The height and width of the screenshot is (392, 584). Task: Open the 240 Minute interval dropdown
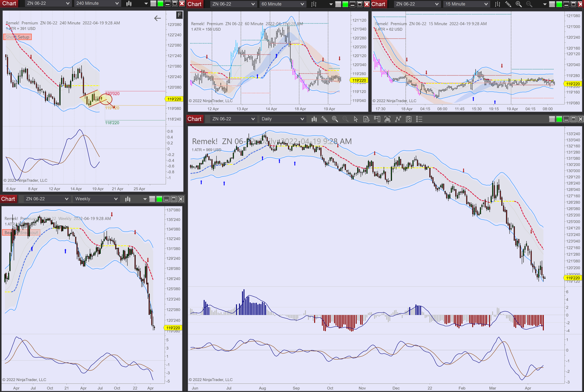(x=97, y=3)
